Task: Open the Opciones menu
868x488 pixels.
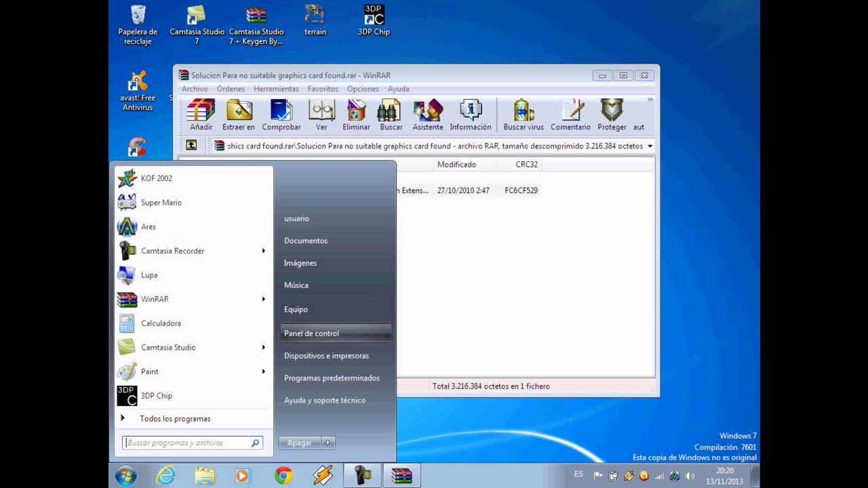Action: pos(363,89)
